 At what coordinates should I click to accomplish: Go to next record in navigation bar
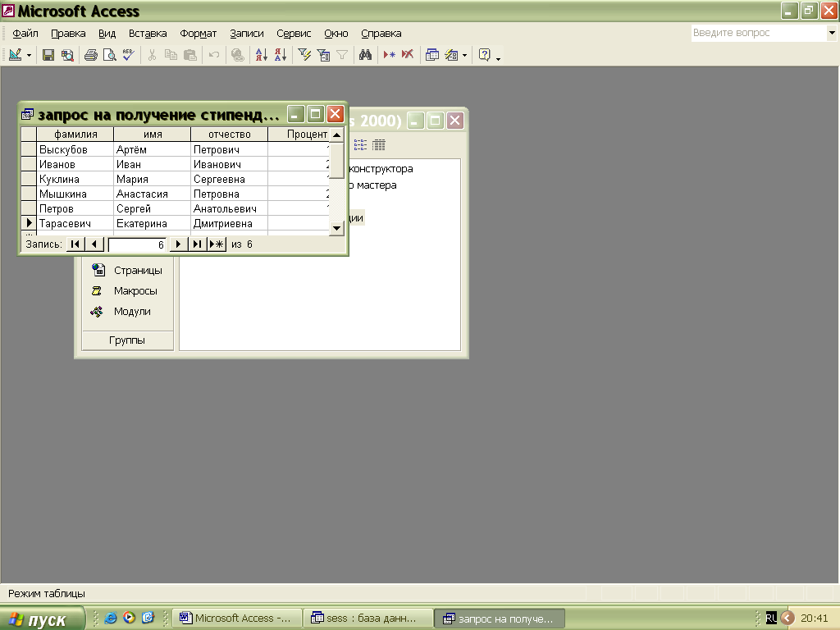pyautogui.click(x=178, y=244)
